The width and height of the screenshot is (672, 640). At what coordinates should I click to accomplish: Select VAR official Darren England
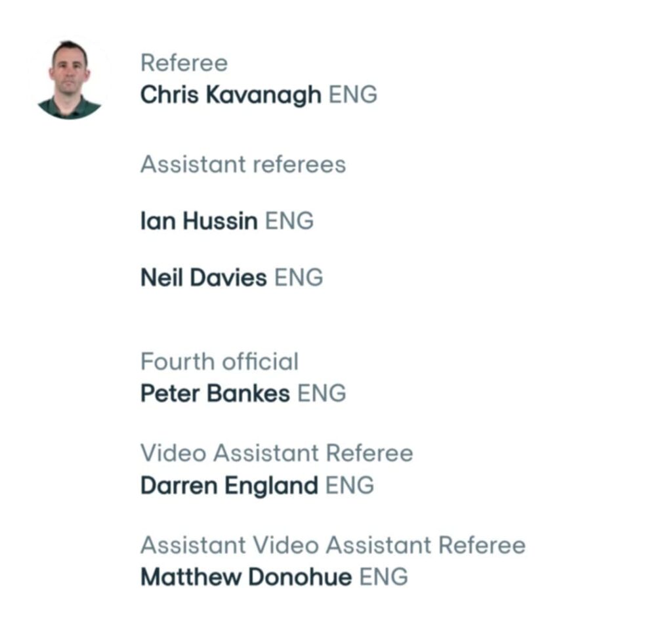(x=229, y=486)
